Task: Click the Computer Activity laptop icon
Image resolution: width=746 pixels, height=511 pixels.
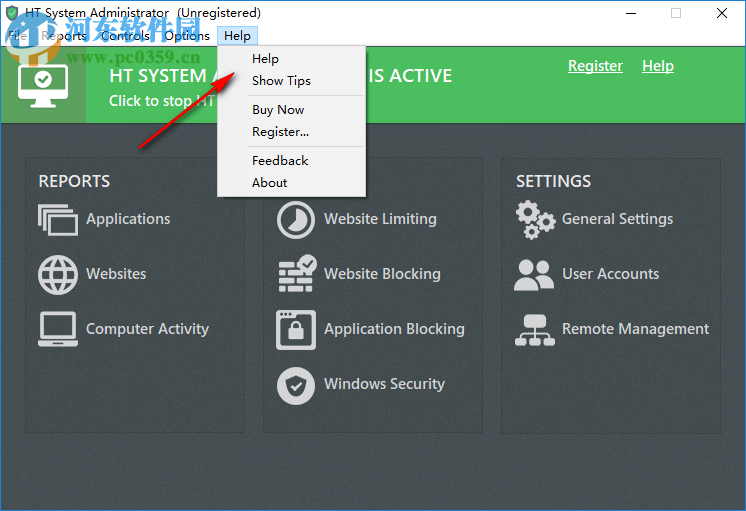Action: coord(58,329)
